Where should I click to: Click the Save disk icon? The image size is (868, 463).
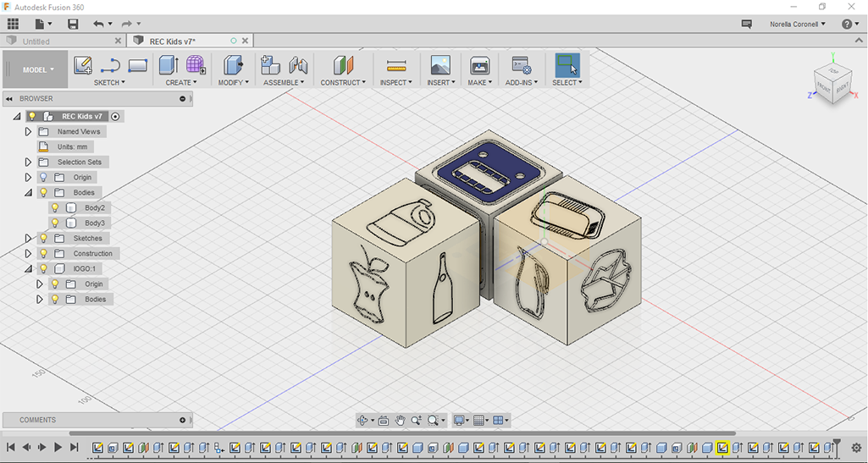[73, 24]
